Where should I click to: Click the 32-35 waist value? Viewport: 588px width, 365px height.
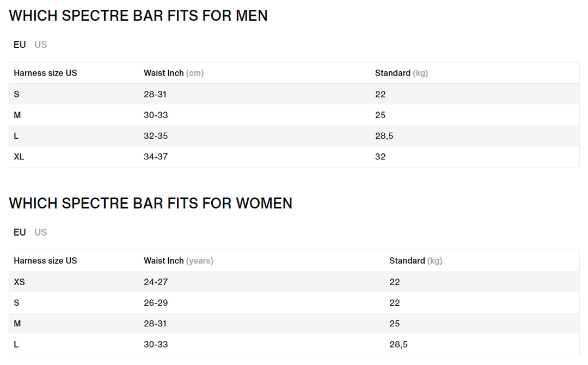[156, 136]
